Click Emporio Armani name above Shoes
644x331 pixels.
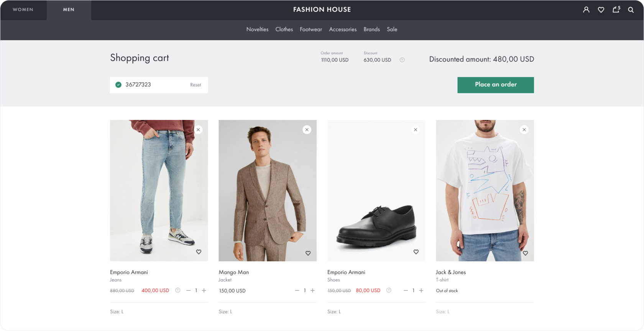click(x=346, y=272)
